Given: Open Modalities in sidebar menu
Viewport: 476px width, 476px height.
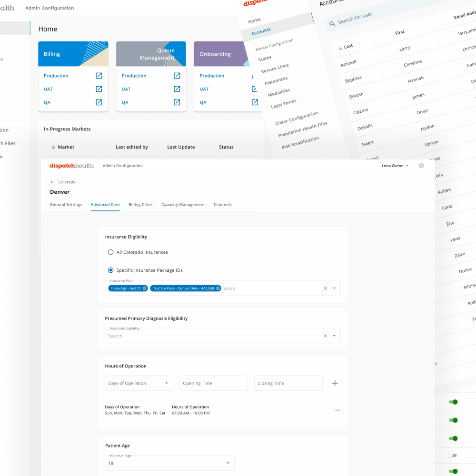Looking at the screenshot, I should click(278, 92).
